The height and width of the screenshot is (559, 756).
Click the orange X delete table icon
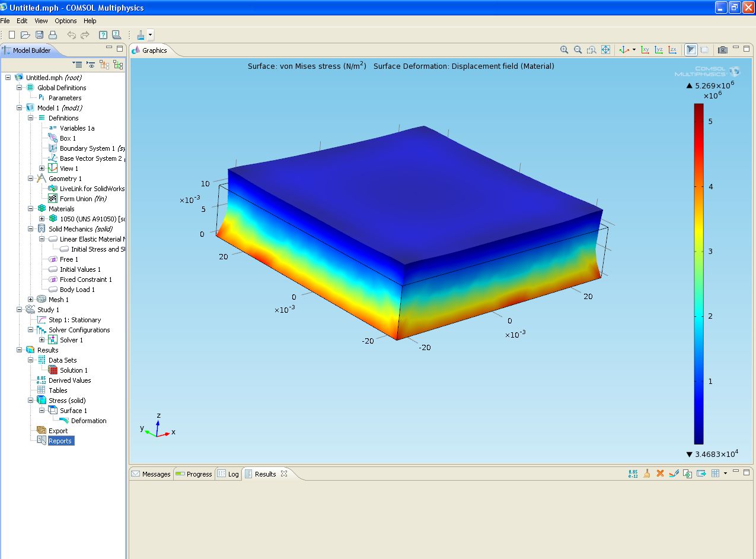pos(660,474)
